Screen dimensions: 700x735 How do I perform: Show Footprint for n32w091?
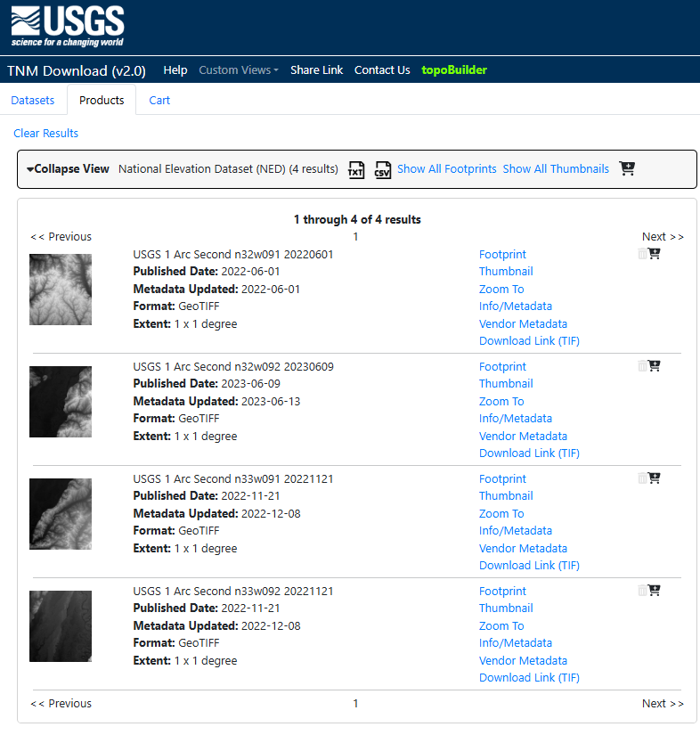502,255
